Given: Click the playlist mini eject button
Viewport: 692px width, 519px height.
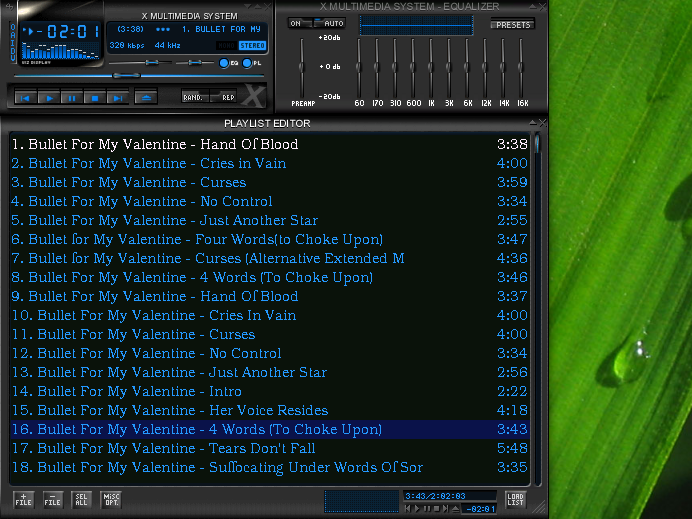Looking at the screenshot, I should coord(455,509).
